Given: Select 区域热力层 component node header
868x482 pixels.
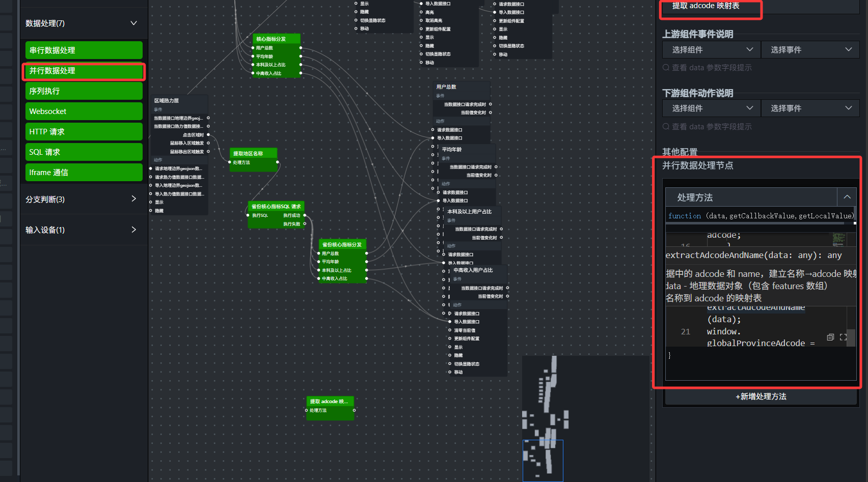Looking at the screenshot, I should tap(179, 101).
